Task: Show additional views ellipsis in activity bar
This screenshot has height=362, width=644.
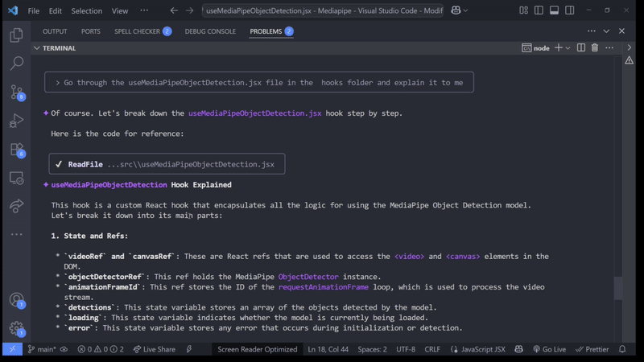Action: [16, 234]
